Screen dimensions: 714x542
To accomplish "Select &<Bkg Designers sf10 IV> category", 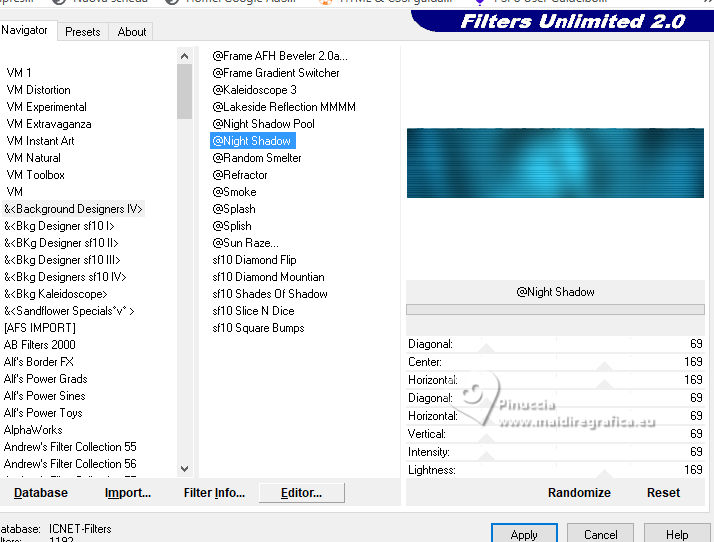I will coord(65,277).
